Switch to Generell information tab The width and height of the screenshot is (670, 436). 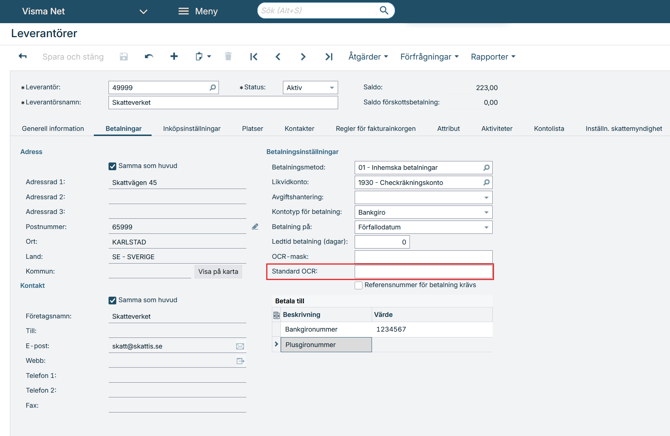tap(53, 128)
